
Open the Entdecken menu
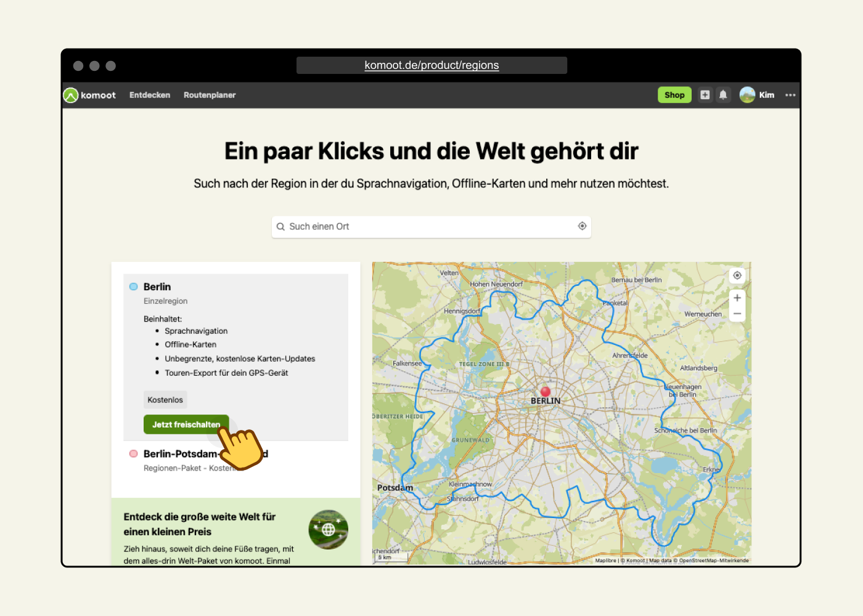point(150,95)
